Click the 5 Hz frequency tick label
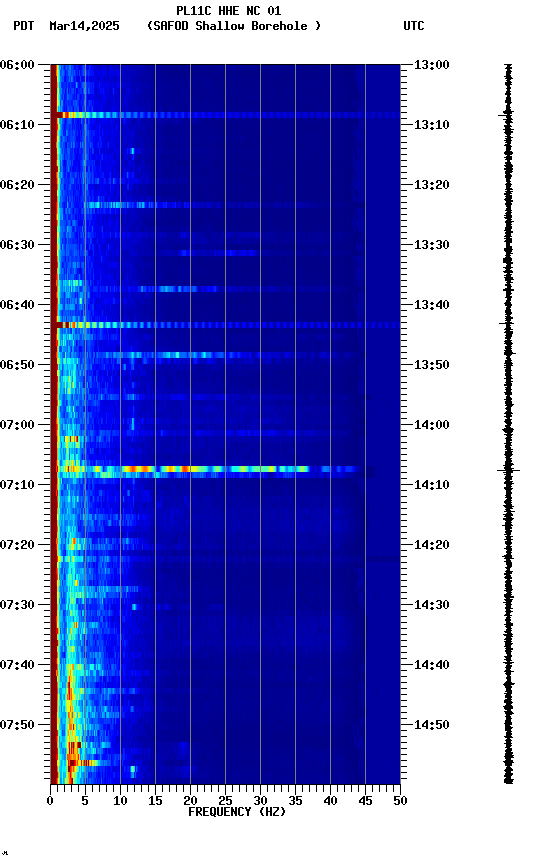The width and height of the screenshot is (552, 864). (x=85, y=801)
